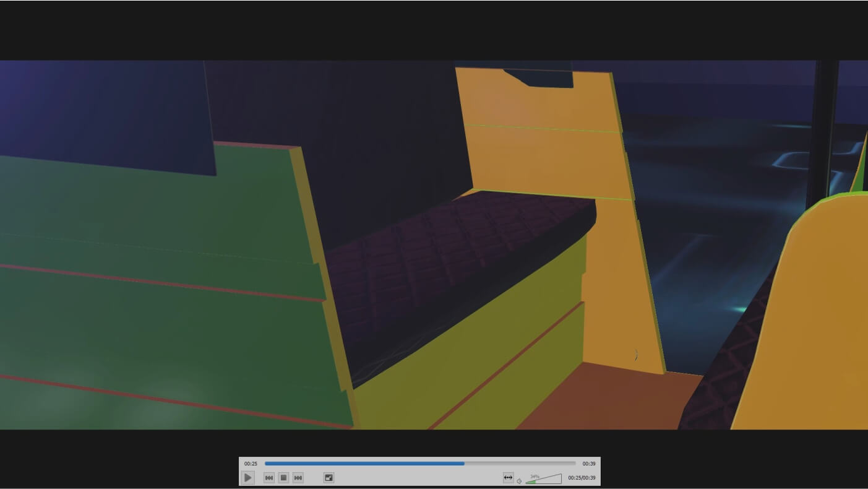Image resolution: width=868 pixels, height=489 pixels.
Task: Toggle fullscreen mode icon
Action: (329, 478)
